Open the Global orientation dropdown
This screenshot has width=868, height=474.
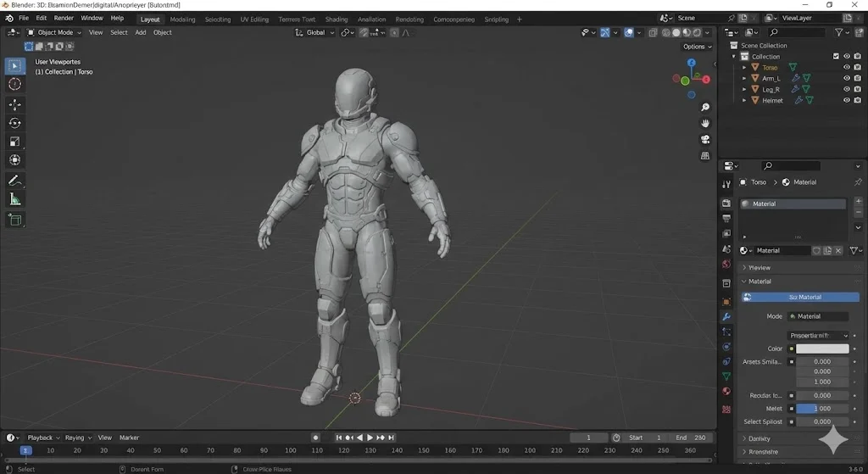315,32
